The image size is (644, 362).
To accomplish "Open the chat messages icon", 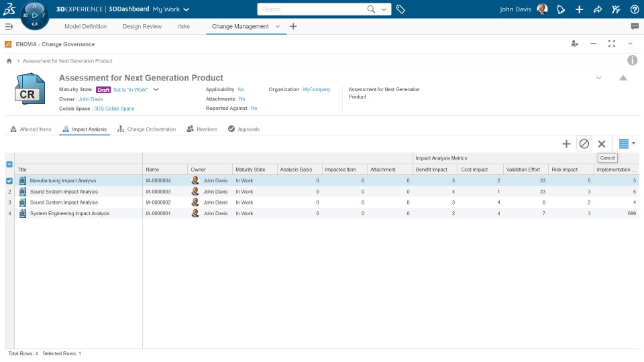I will click(x=635, y=27).
